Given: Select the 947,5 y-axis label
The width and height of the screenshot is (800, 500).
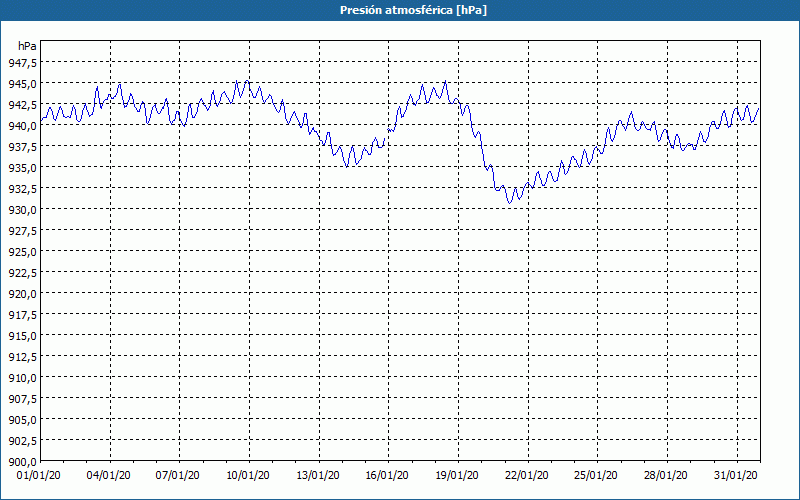Looking at the screenshot, I should (22, 63).
